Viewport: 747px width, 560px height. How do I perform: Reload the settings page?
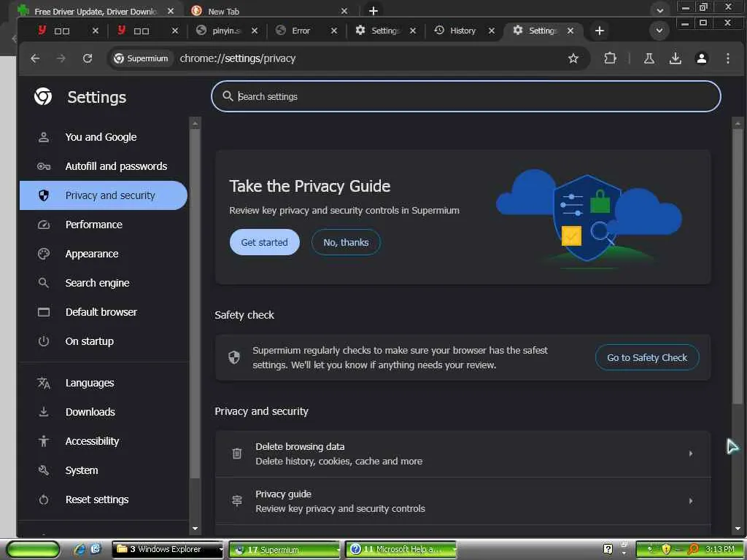[x=88, y=58]
